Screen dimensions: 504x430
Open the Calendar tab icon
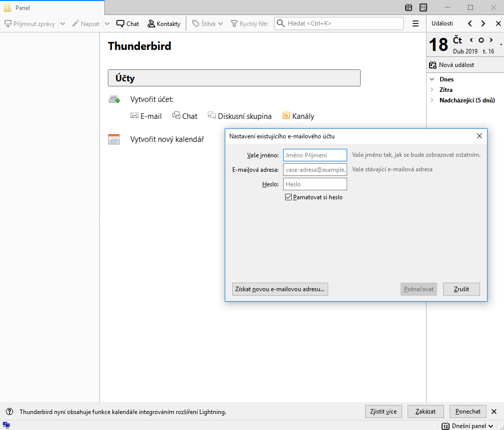(x=409, y=7)
